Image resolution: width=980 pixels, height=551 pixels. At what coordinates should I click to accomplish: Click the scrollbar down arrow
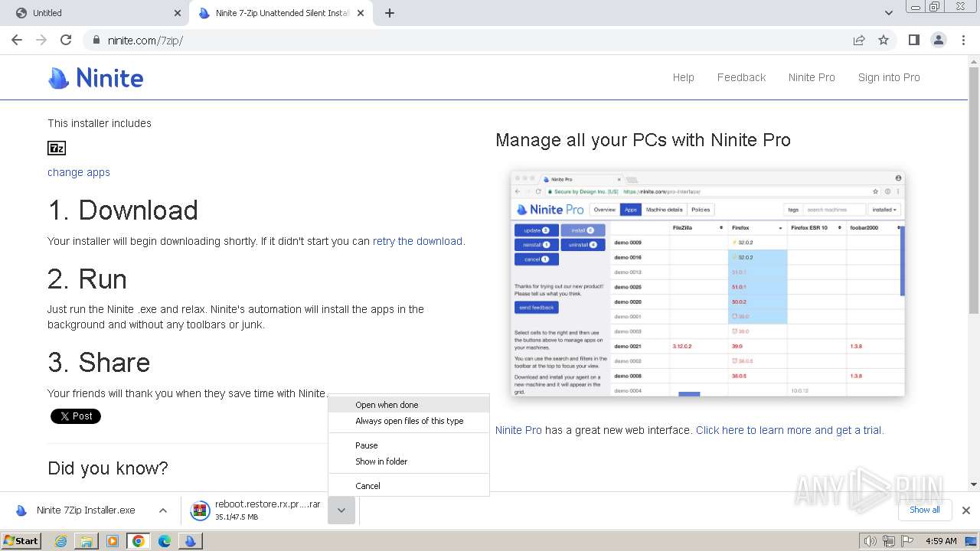pos(974,484)
